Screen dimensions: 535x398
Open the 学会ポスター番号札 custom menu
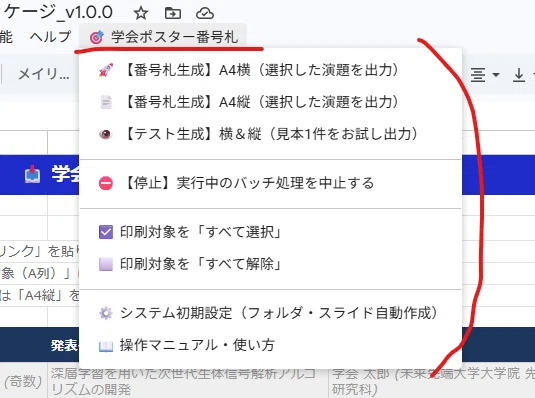[163, 37]
